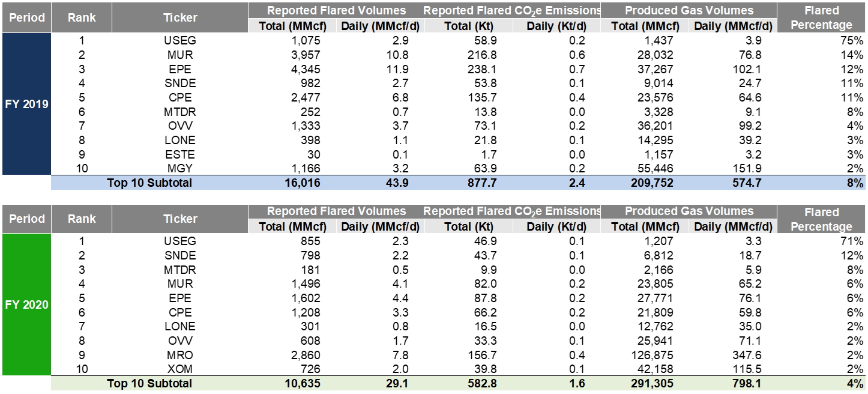Click the MRO ticker cell
The image size is (868, 394).
pyautogui.click(x=181, y=355)
